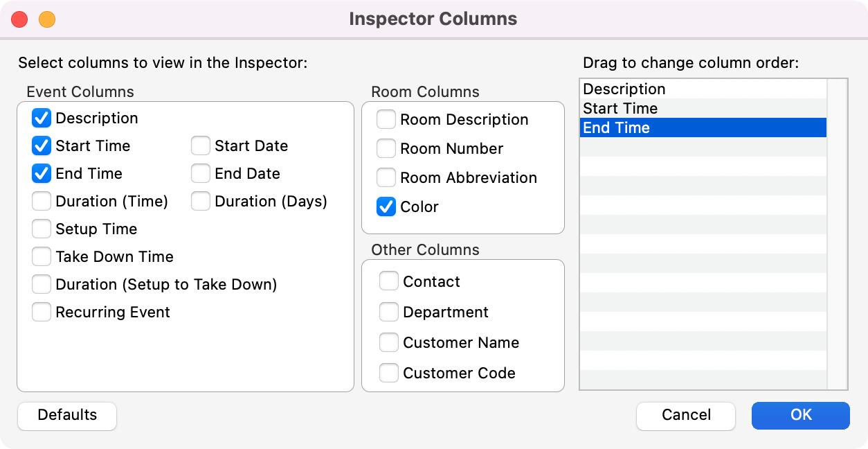Uncheck the Description checkbox
The width and height of the screenshot is (868, 449).
(x=42, y=118)
